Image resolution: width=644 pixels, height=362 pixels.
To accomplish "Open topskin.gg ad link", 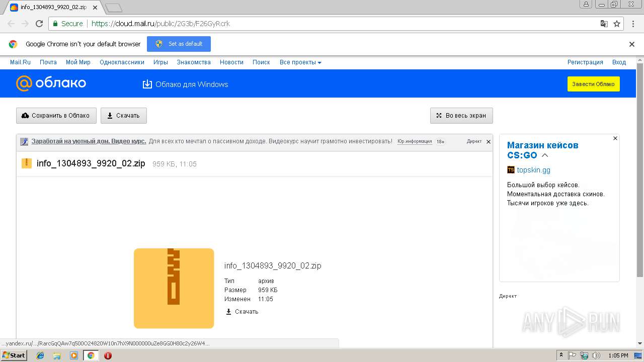I will (x=533, y=170).
